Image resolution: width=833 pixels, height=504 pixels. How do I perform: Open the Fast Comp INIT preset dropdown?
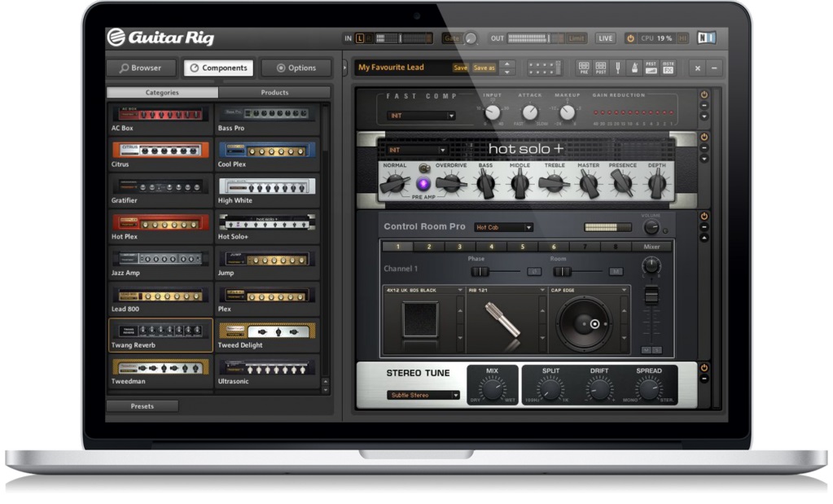tap(421, 116)
